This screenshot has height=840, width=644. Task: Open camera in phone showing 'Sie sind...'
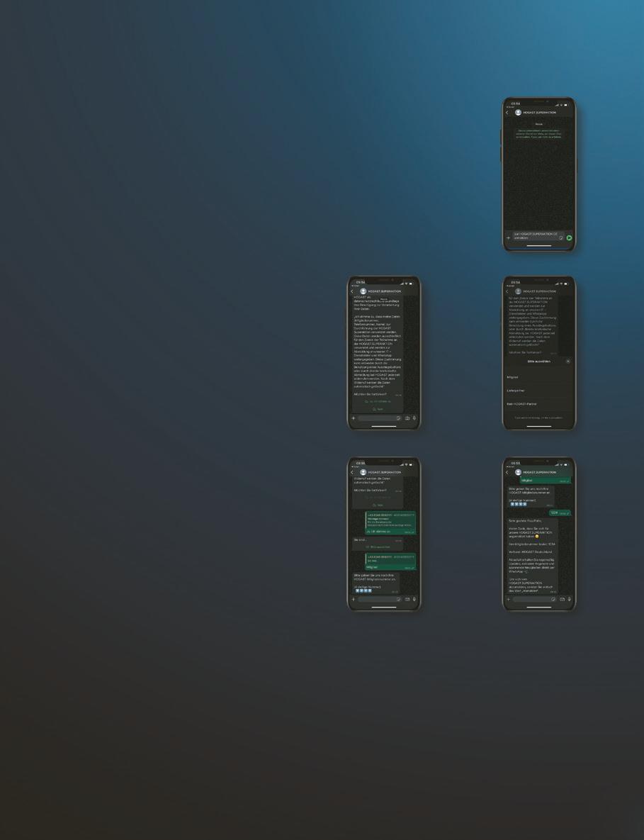[407, 600]
